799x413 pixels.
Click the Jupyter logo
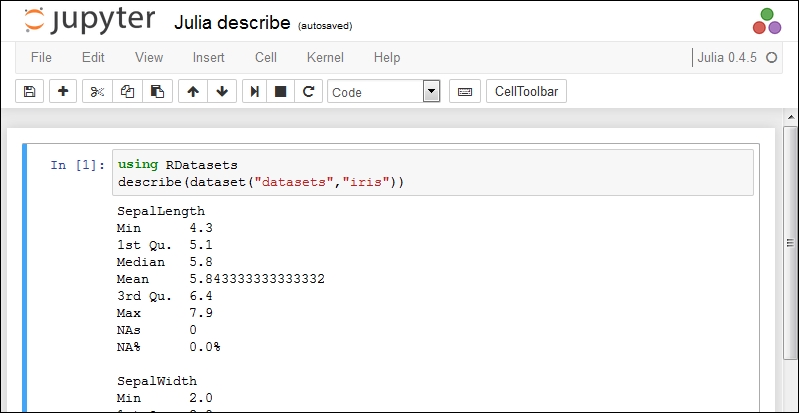(x=89, y=20)
